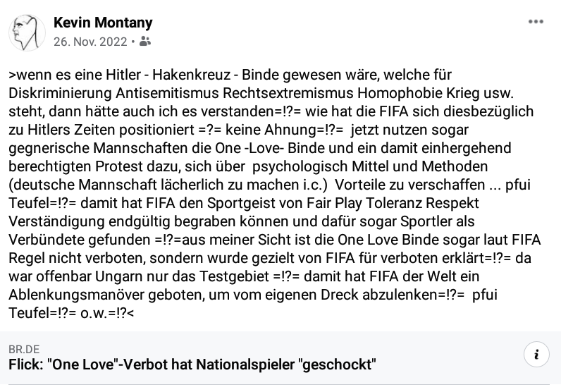Open Kevin Montany's profile via name
Image resolution: width=561 pixels, height=392 pixels.
pos(103,23)
